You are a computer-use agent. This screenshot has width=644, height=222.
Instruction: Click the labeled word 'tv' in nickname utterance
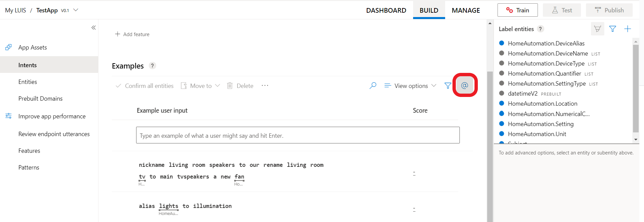142,177
